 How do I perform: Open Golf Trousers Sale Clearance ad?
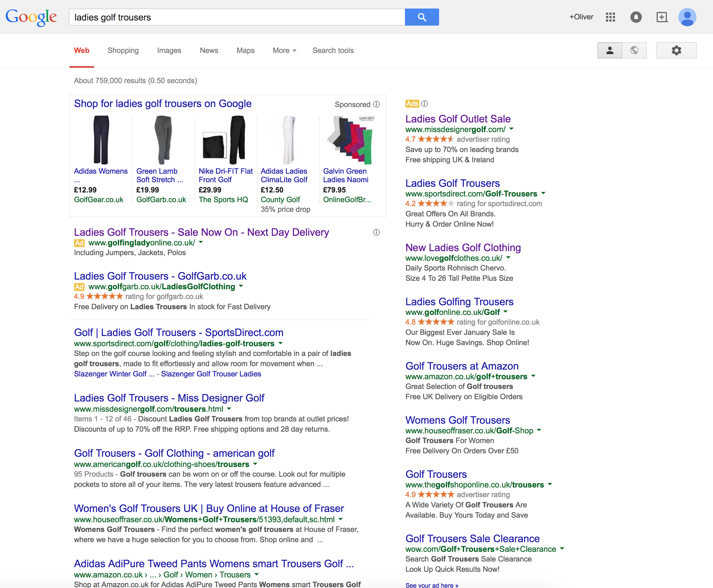click(x=472, y=538)
